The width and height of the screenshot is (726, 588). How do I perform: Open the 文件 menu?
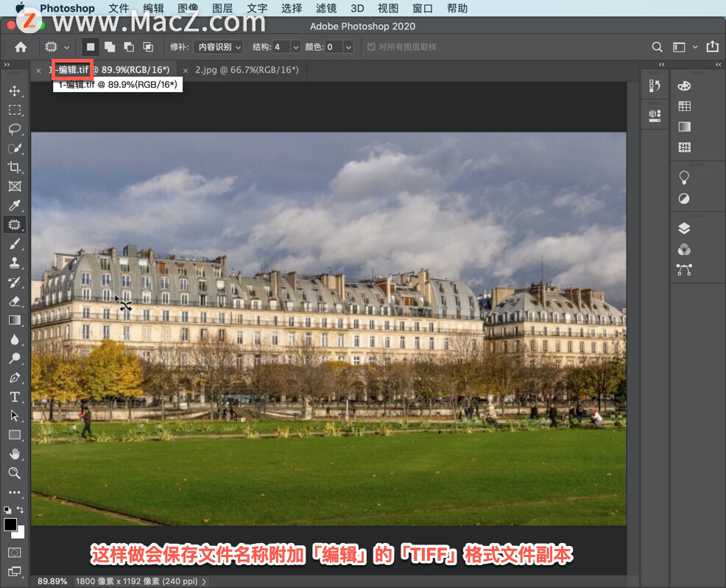pos(119,8)
